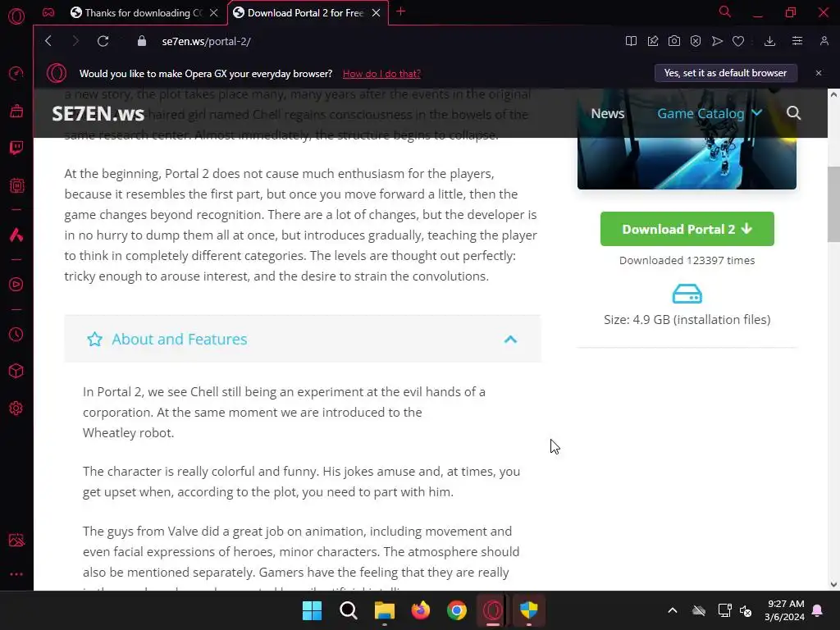840x630 pixels.
Task: Click the page vertical scrollbar thumb
Action: 833,204
